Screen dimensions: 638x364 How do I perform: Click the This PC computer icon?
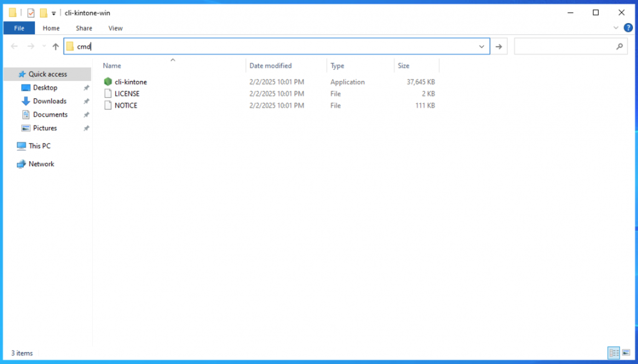tap(21, 146)
